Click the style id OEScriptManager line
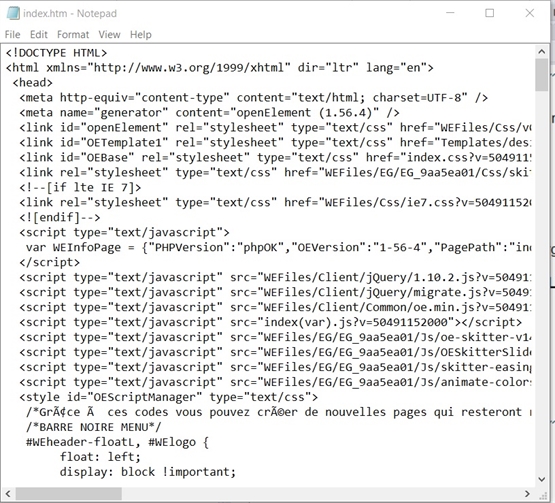555x503 pixels. click(168, 397)
